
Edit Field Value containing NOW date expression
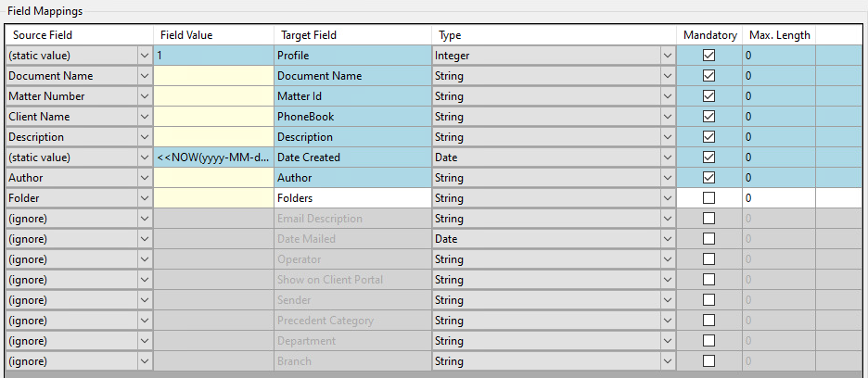coord(213,157)
